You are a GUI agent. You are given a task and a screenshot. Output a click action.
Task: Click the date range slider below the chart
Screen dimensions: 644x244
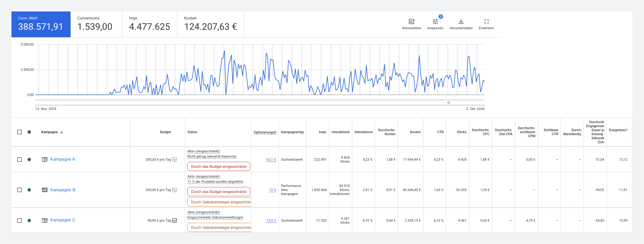(260, 103)
